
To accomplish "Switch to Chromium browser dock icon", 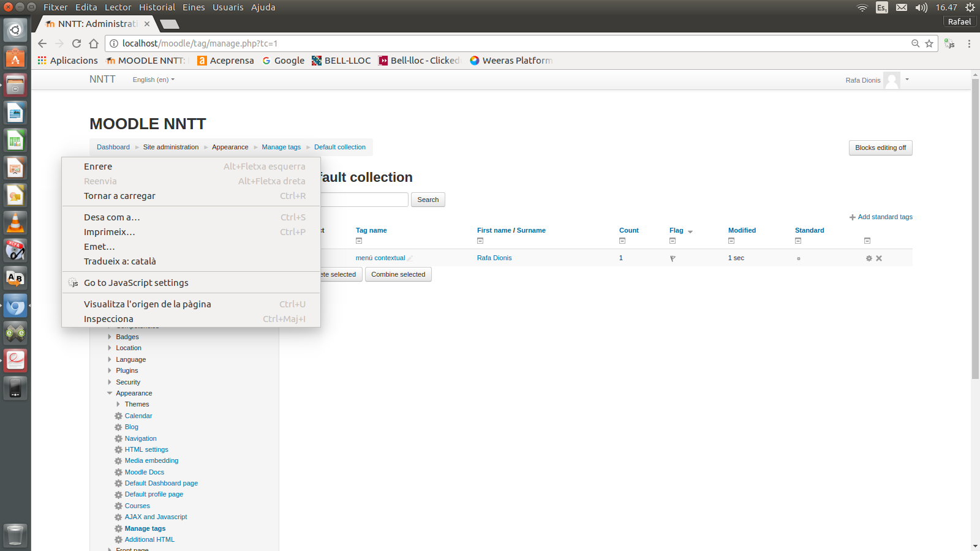I will 15,306.
